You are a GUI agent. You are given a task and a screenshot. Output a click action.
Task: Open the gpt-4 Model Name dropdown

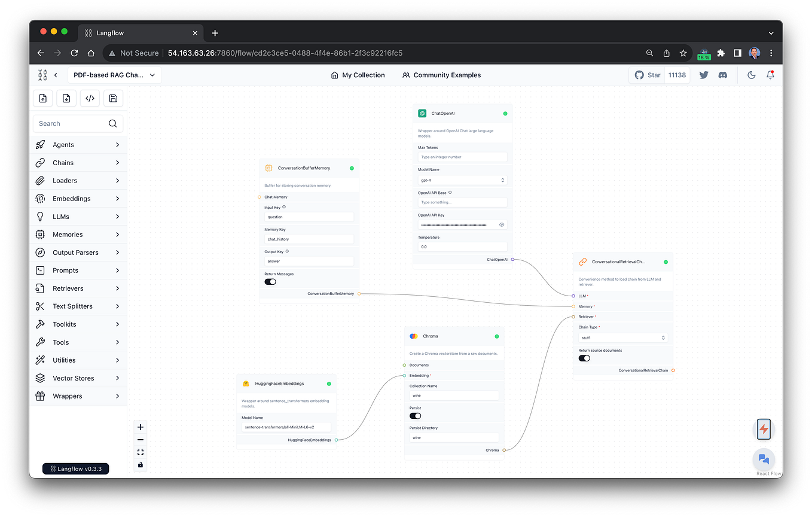point(462,180)
